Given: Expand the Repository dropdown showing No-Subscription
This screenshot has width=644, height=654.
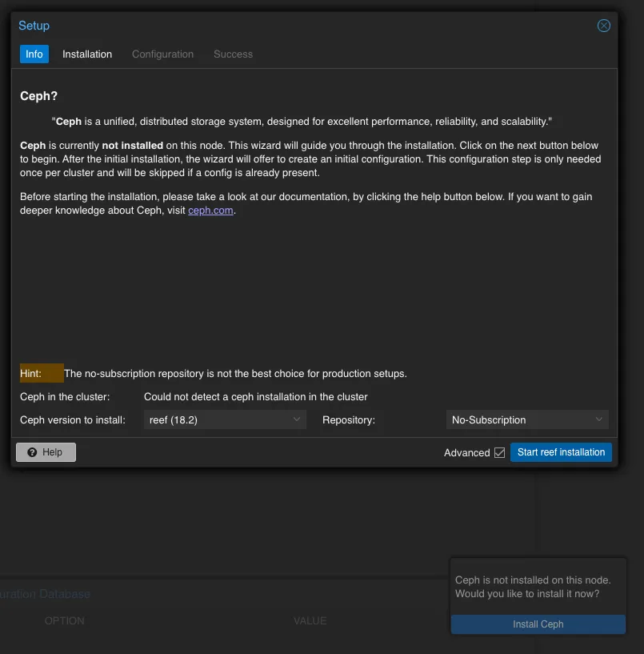Looking at the screenshot, I should point(527,419).
